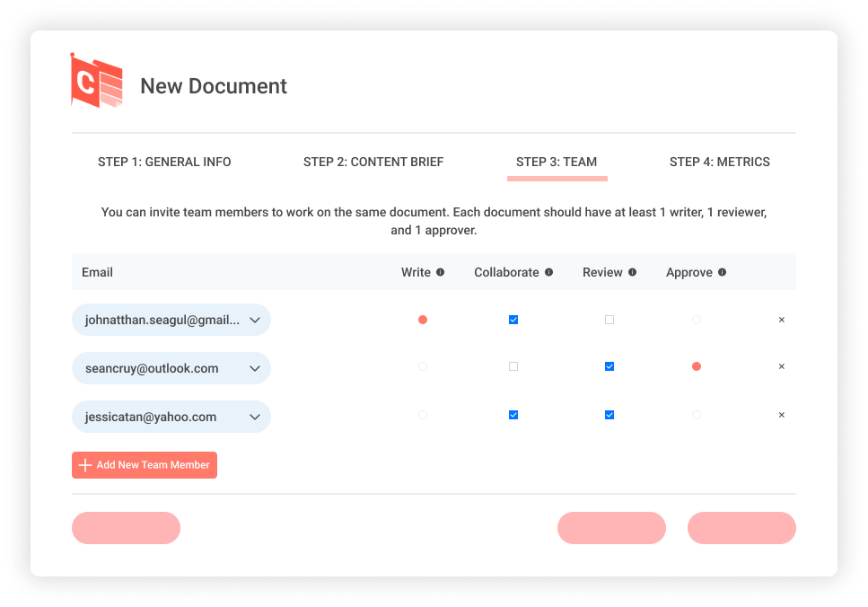This screenshot has width=868, height=607.
Task: Enable Collaborate checkbox for seancruy@outlook.com
Action: (513, 366)
